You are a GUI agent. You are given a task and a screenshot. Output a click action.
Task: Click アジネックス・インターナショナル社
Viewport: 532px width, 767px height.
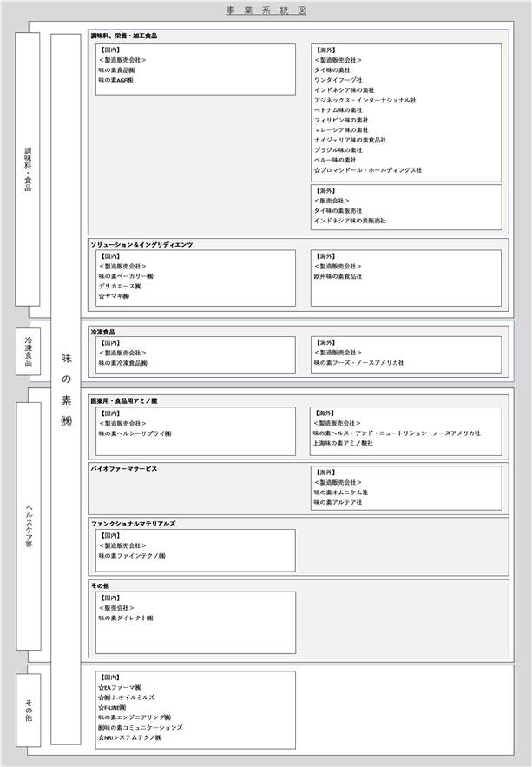(x=365, y=100)
